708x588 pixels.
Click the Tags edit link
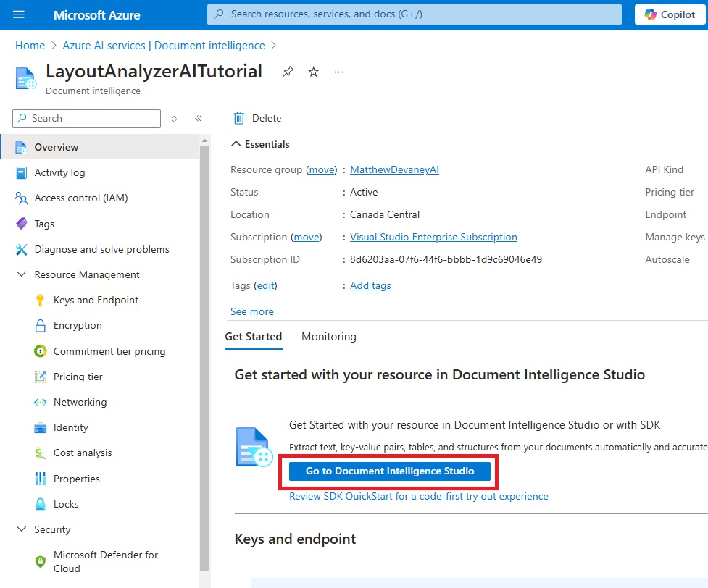pos(265,285)
